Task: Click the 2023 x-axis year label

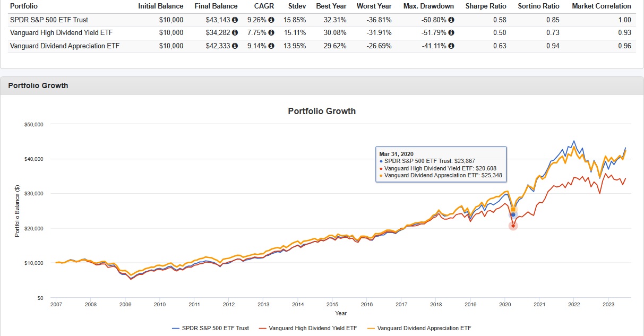Action: (x=608, y=305)
